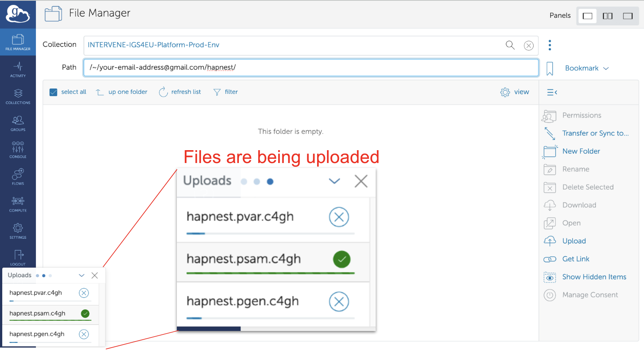The height and width of the screenshot is (351, 644).
Task: Click the collection search magnifier icon
Action: coord(510,45)
